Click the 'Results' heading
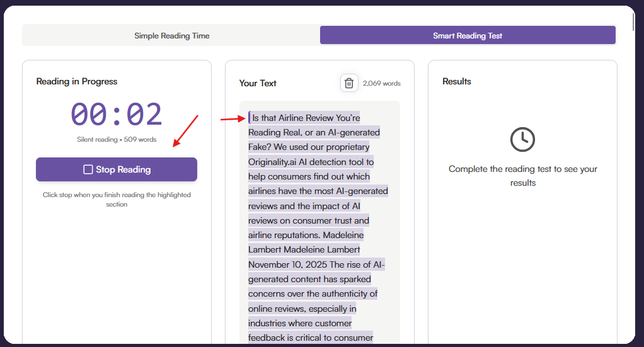The width and height of the screenshot is (644, 347). [457, 81]
